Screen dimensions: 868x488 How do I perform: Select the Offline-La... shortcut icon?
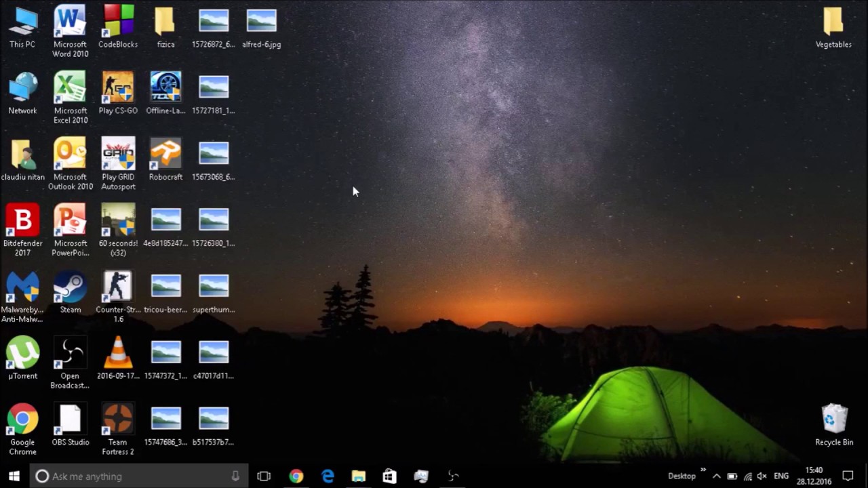coord(165,94)
